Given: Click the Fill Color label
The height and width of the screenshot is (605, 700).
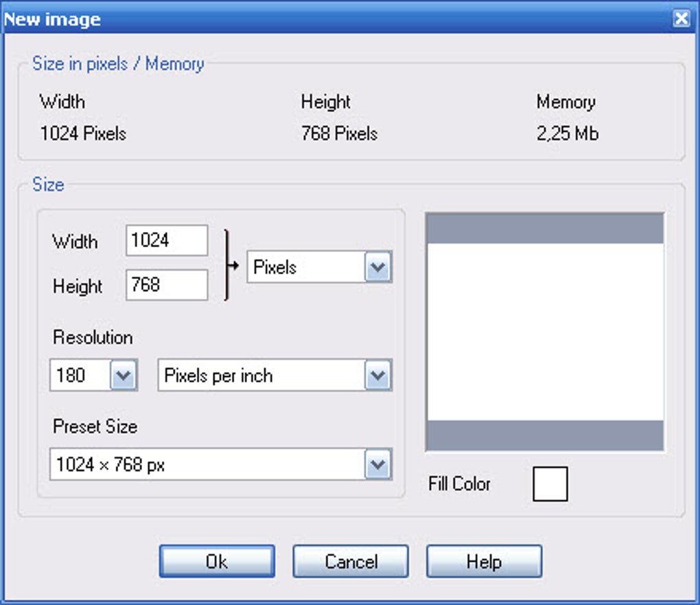Looking at the screenshot, I should click(459, 484).
